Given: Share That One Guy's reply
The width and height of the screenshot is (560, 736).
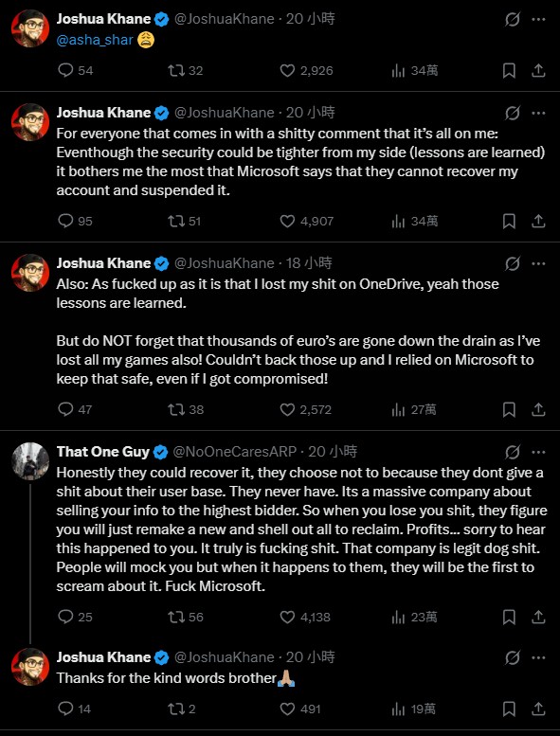Looking at the screenshot, I should pyautogui.click(x=539, y=617).
